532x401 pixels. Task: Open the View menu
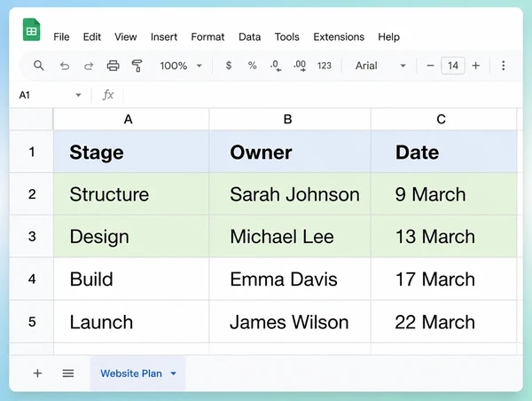point(126,36)
